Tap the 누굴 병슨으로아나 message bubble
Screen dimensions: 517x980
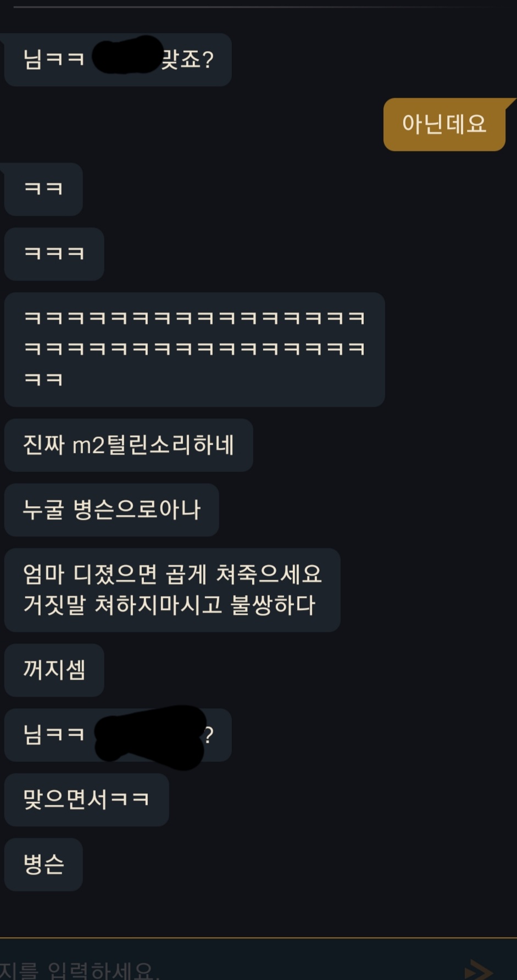[112, 510]
